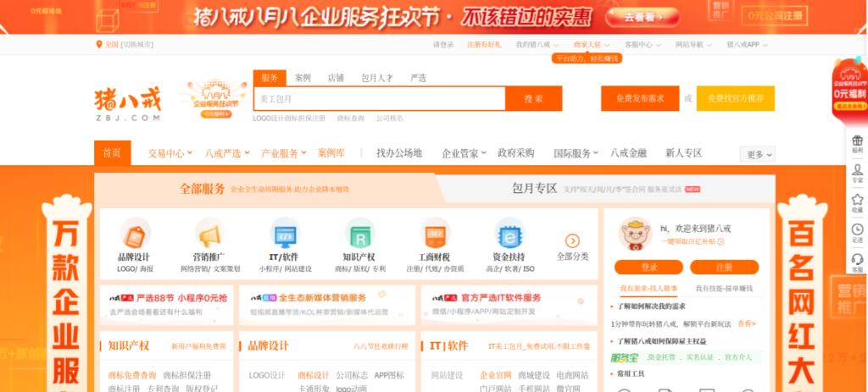Select the 包月人才 search tab
Screen dimensions: 868x392
pos(377,78)
